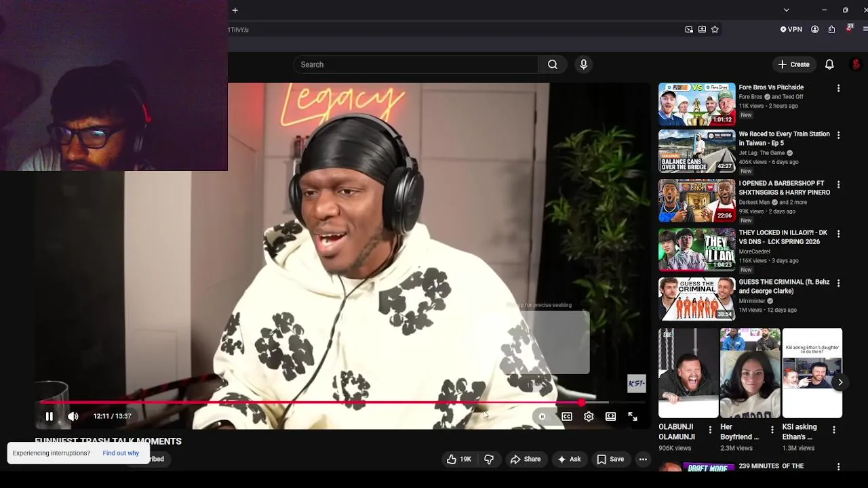This screenshot has height=488, width=868.
Task: Toggle the browser VPN button
Action: pyautogui.click(x=791, y=29)
